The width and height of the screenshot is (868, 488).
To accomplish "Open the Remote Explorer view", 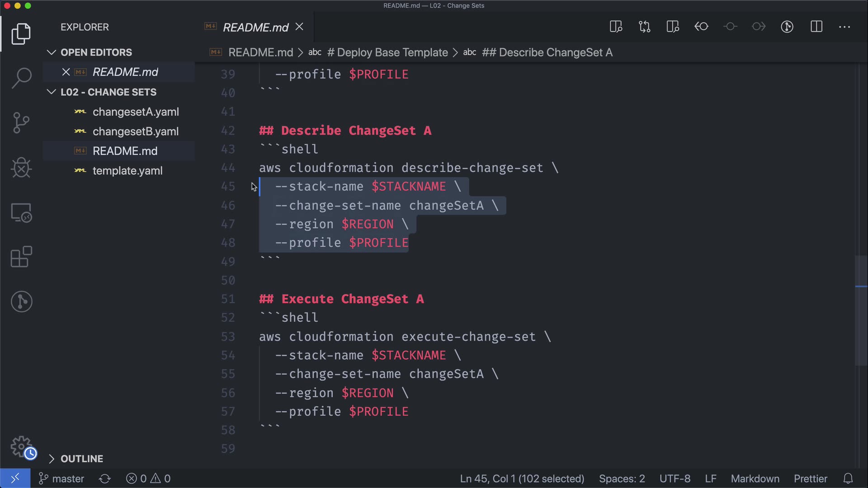I will tap(21, 212).
